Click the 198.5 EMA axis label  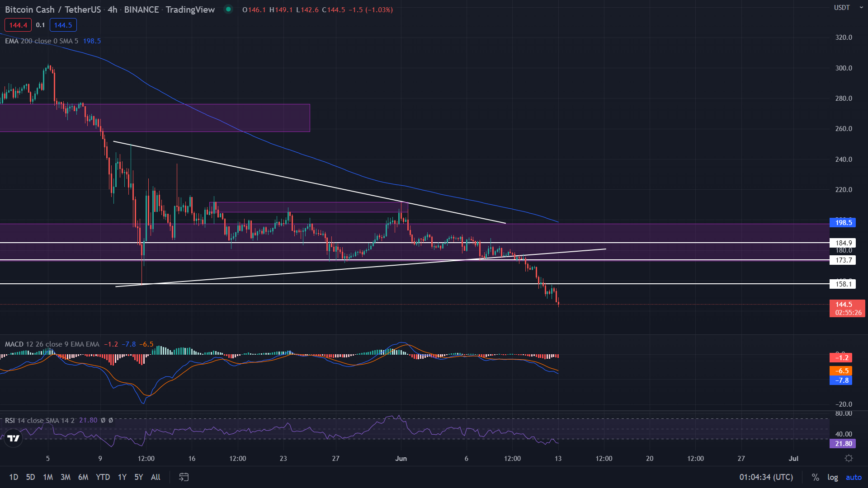coord(843,222)
